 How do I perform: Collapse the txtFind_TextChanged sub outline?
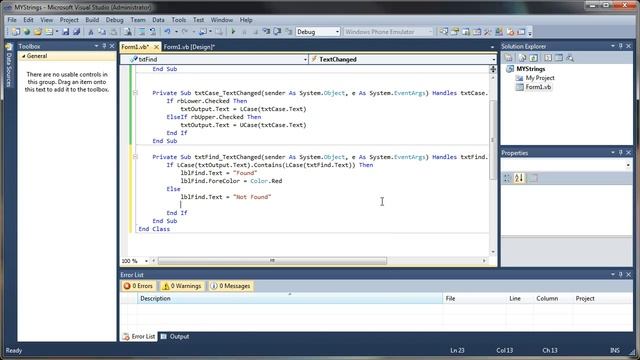click(135, 157)
